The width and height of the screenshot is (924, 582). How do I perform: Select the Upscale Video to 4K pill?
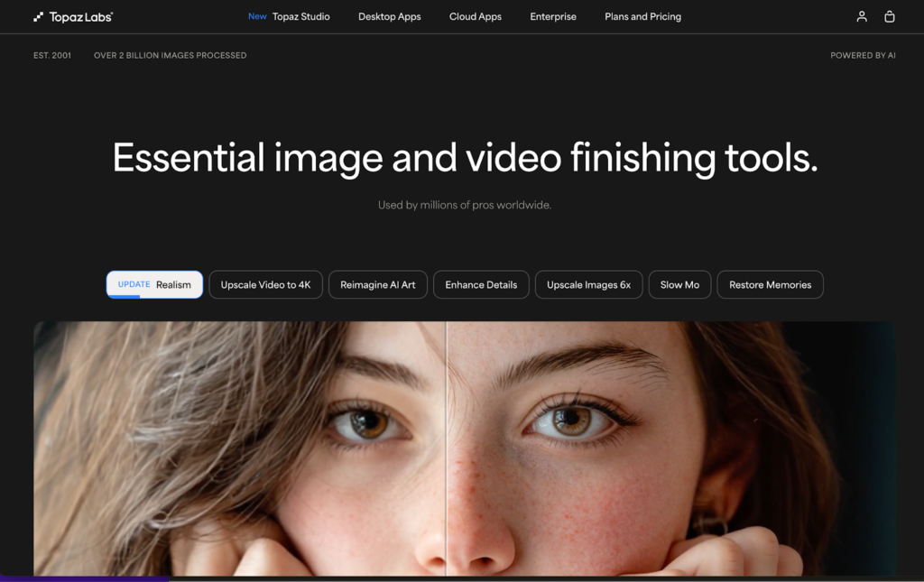(265, 284)
